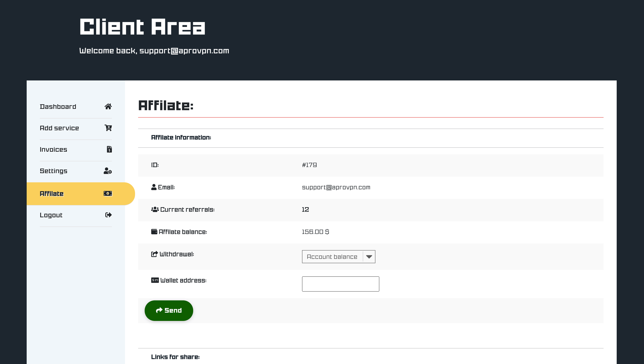
Task: Select Add service in the sidebar
Action: [59, 128]
